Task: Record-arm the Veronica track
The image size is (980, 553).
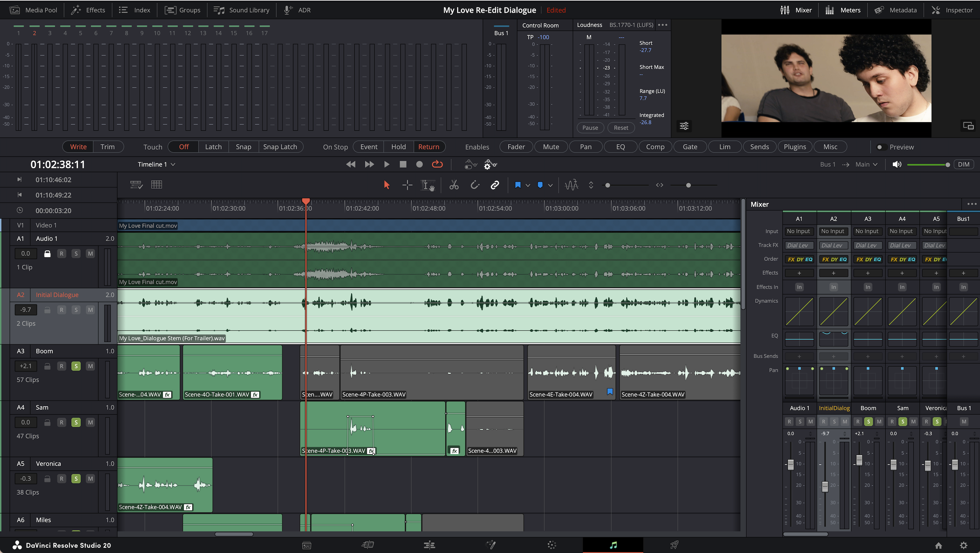Action: pyautogui.click(x=62, y=478)
